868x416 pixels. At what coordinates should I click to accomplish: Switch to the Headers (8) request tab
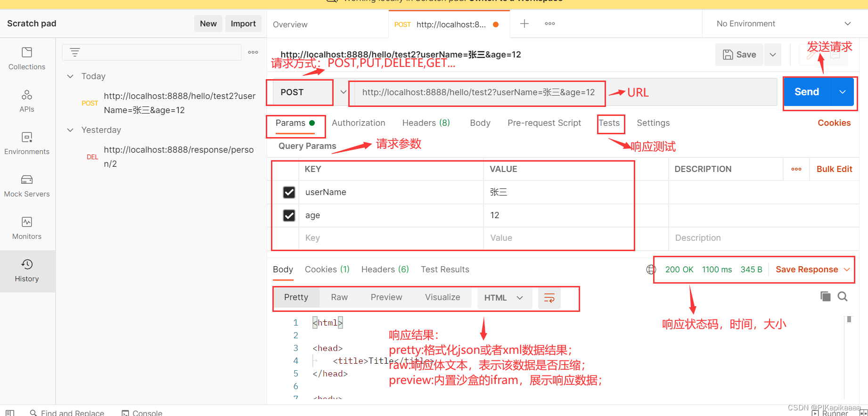pos(426,123)
